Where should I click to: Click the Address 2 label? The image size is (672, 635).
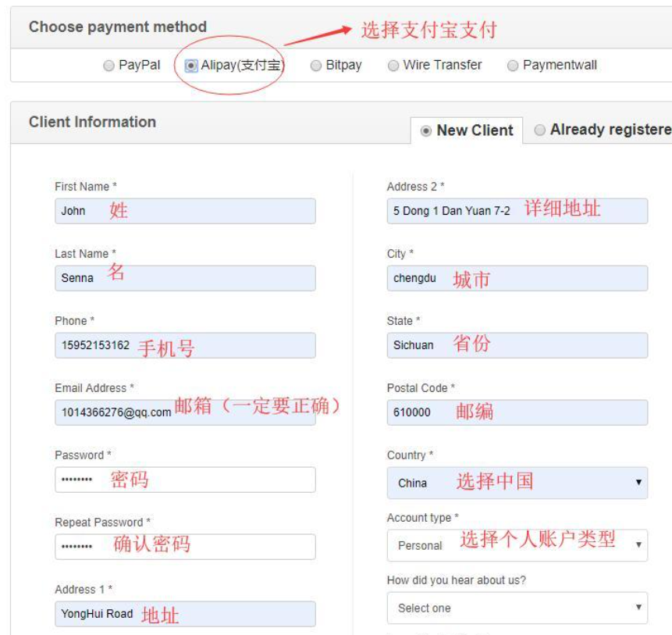(416, 187)
